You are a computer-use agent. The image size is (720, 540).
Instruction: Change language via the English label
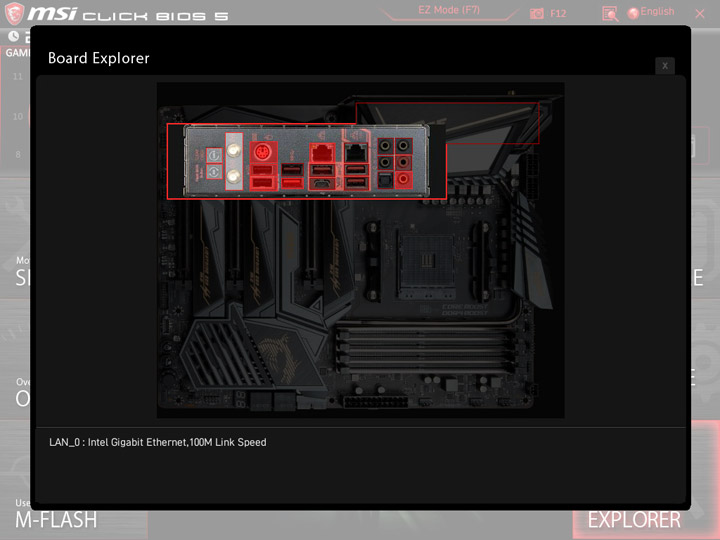point(657,11)
